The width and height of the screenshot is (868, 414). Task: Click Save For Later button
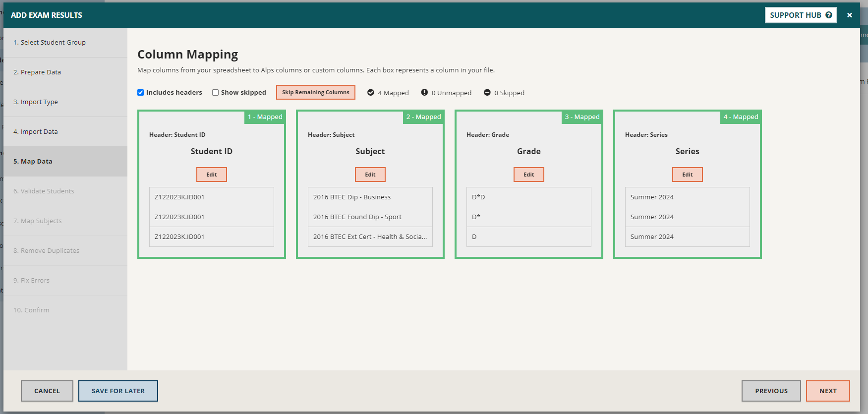[118, 391]
